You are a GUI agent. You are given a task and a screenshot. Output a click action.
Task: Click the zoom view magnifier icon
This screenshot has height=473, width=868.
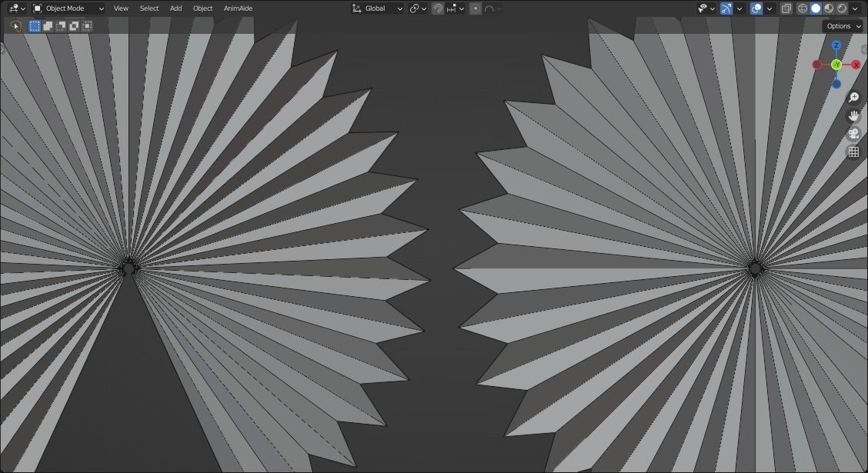853,98
